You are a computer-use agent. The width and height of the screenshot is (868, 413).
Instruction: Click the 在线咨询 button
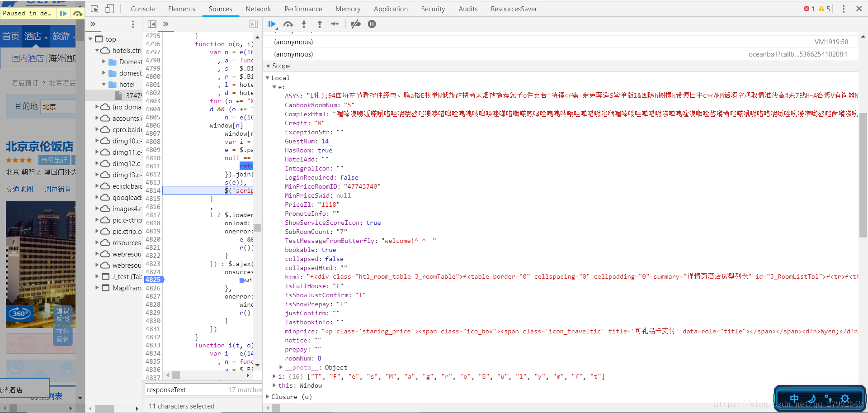pos(63,335)
